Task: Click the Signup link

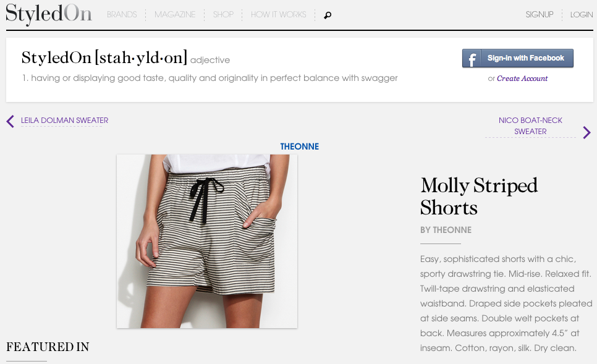Action: 539,14
